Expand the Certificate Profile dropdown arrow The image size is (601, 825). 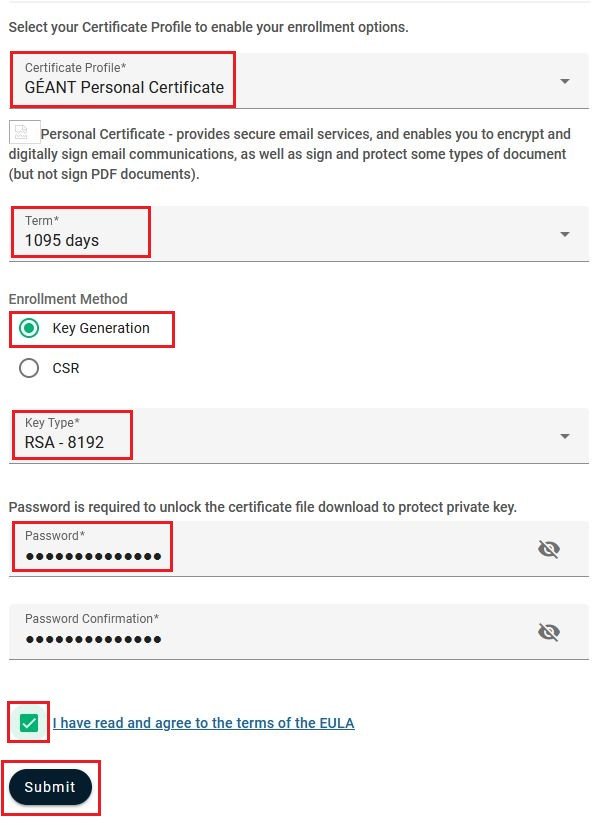pyautogui.click(x=565, y=81)
